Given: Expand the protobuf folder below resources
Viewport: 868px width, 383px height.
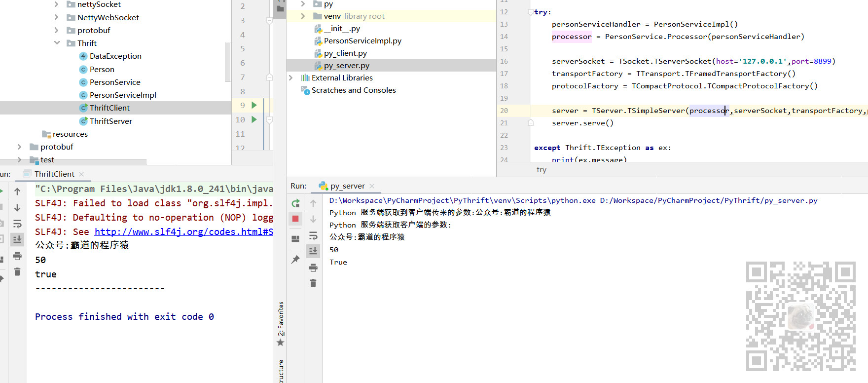Looking at the screenshot, I should tap(19, 147).
